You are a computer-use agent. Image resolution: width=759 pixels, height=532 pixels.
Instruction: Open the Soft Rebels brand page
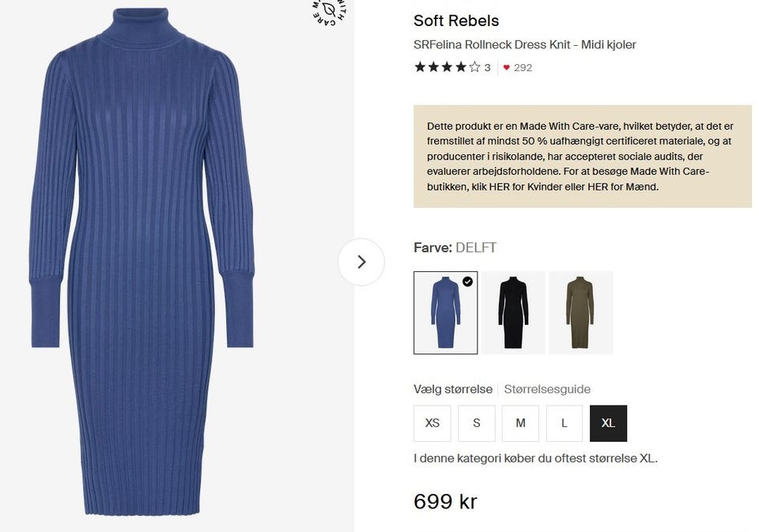pyautogui.click(x=456, y=21)
